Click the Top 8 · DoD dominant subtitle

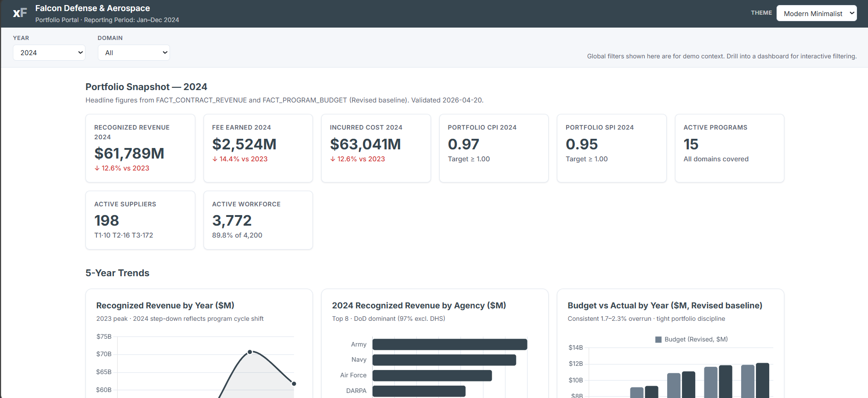pos(388,318)
